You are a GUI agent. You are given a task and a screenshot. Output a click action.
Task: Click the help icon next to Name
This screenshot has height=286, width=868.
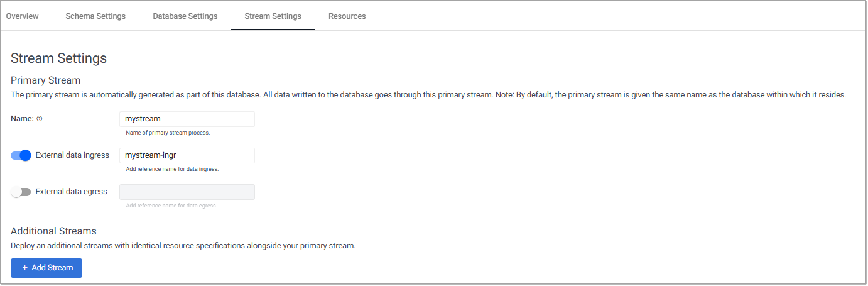pos(40,119)
